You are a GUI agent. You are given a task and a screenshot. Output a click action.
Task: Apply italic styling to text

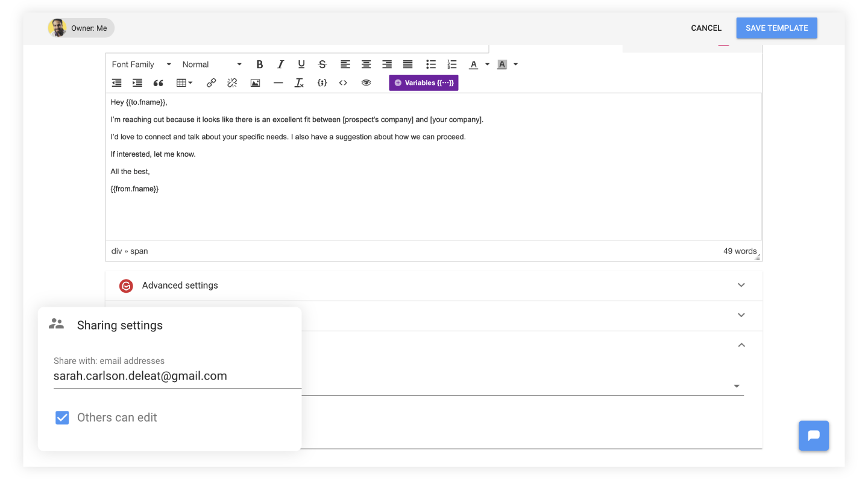tap(280, 64)
